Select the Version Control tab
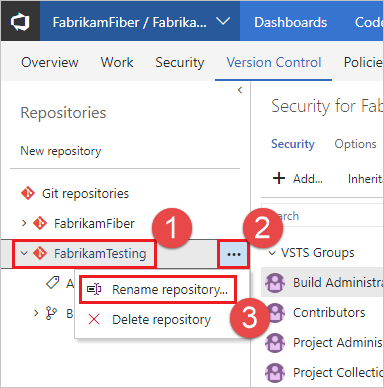384x388 pixels. pos(274,62)
